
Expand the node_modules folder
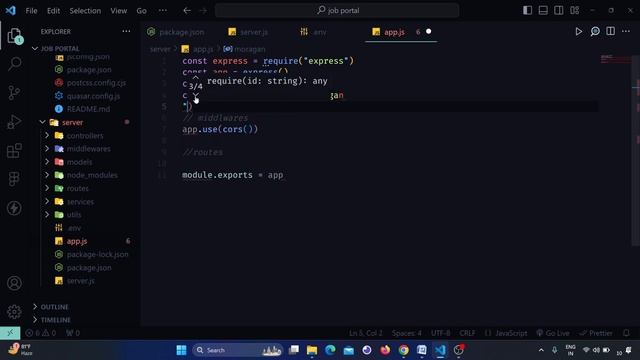click(x=47, y=175)
